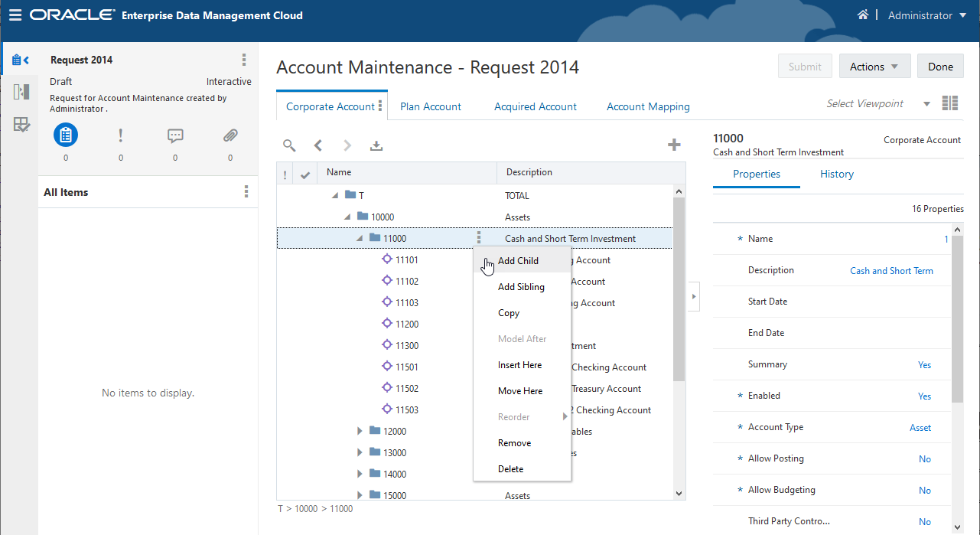This screenshot has width=980, height=535.
Task: Click the Done button
Action: click(940, 66)
